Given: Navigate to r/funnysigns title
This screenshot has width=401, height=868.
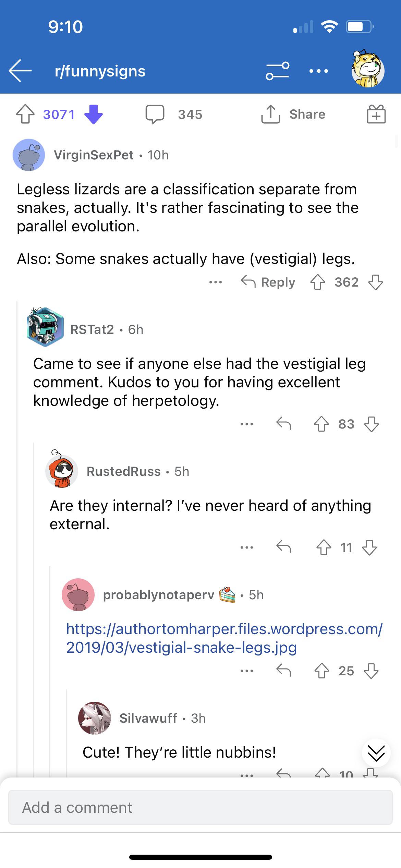Looking at the screenshot, I should click(99, 71).
